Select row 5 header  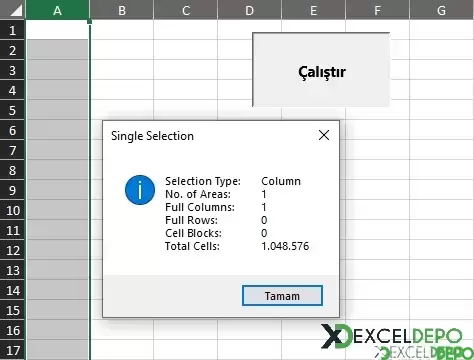[12, 110]
